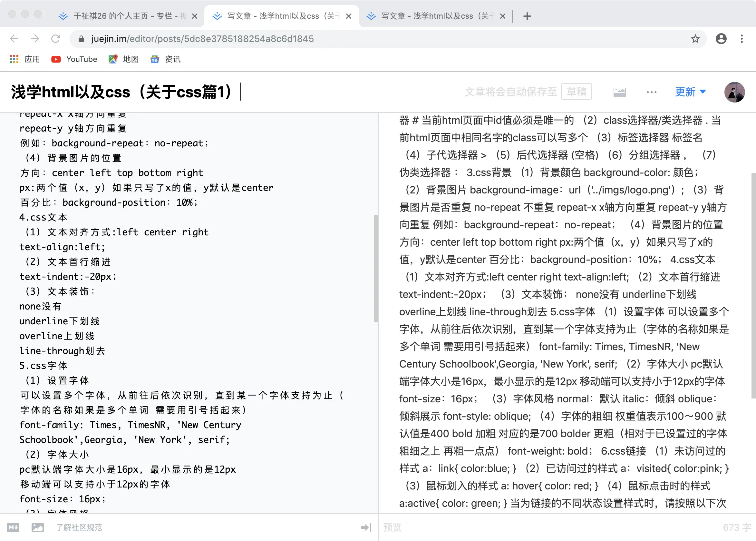Screen dimensions: 756x541
Task: Open the Chrome profile account icon
Action: click(x=721, y=39)
